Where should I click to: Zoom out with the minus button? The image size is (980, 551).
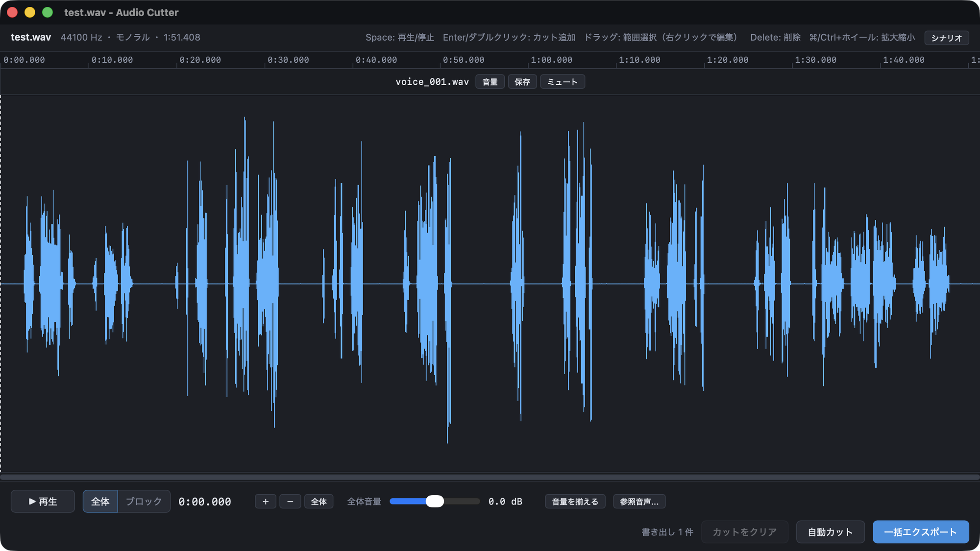290,502
